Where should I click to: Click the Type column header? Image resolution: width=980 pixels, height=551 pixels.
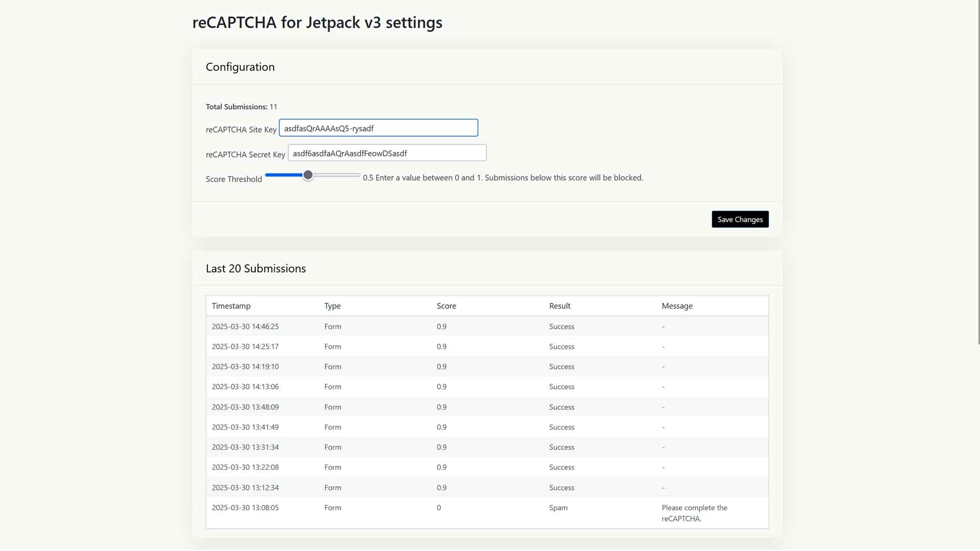[x=332, y=306]
